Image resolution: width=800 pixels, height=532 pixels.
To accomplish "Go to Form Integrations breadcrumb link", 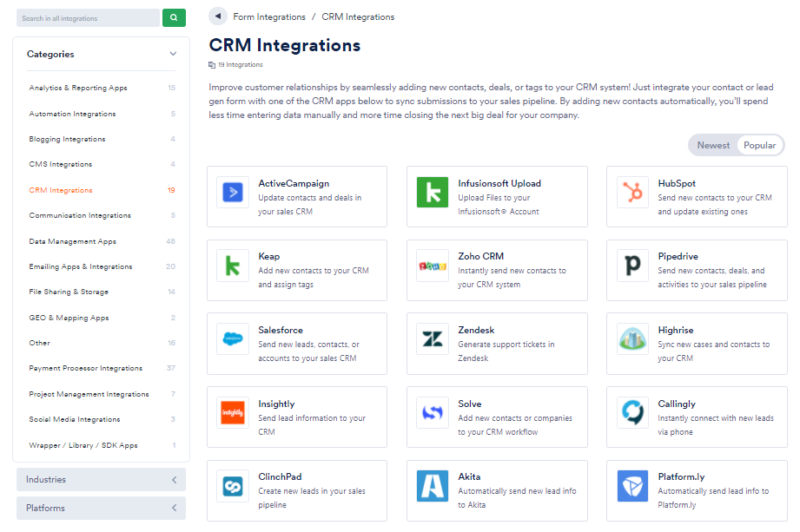I will (269, 16).
